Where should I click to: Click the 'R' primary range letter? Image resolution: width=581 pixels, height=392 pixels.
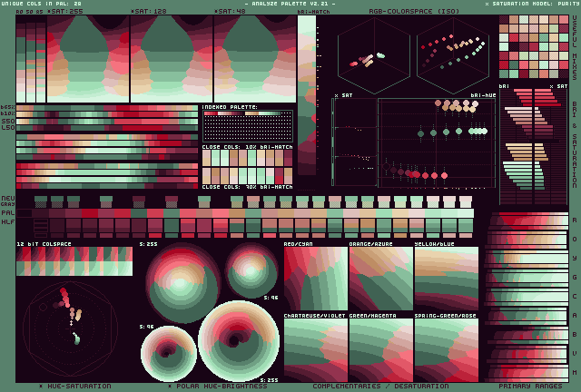pos(575,220)
